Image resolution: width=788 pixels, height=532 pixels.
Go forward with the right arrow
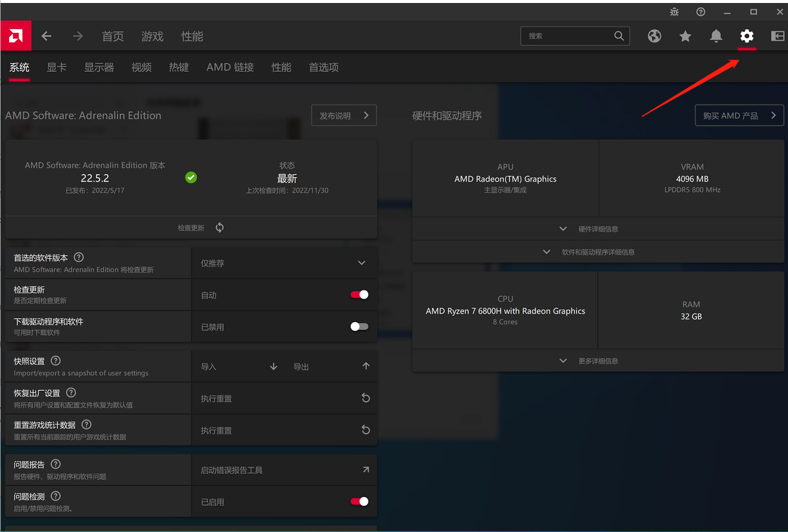[78, 36]
